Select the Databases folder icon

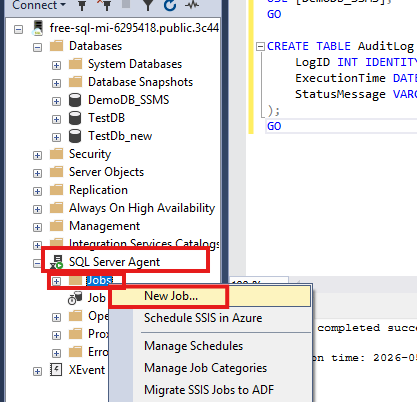click(x=56, y=46)
